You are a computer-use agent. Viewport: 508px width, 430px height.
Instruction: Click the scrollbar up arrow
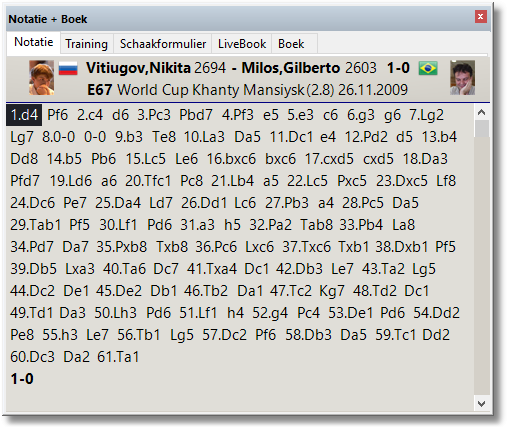481,112
